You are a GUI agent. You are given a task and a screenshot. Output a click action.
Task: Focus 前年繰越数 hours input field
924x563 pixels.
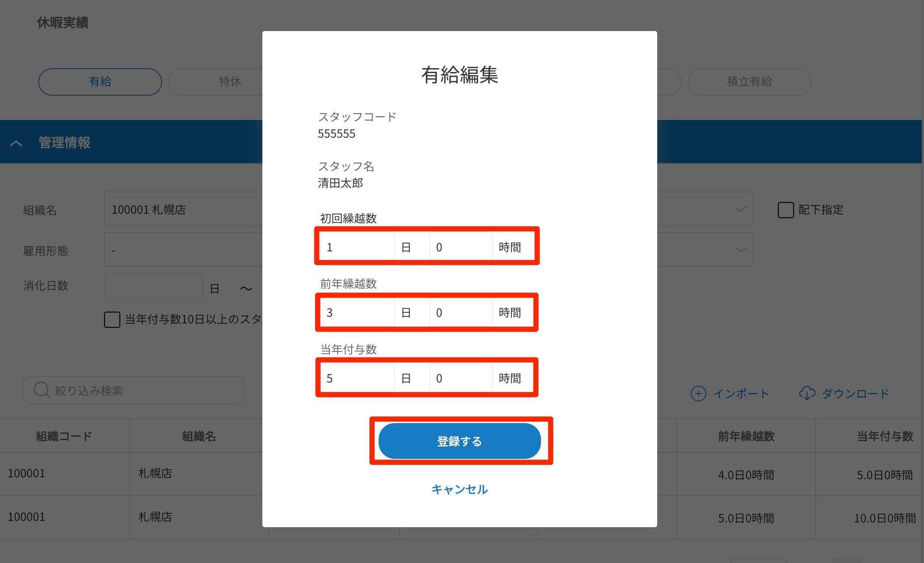tap(461, 312)
